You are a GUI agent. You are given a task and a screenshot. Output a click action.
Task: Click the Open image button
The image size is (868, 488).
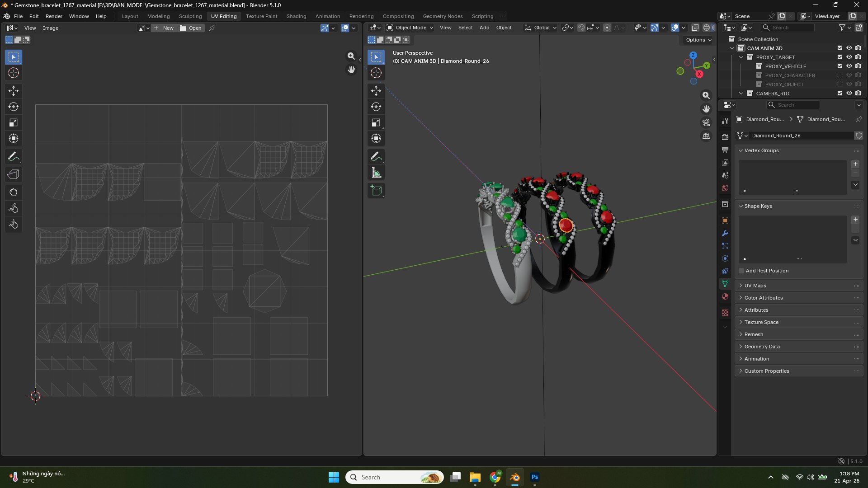(x=191, y=28)
